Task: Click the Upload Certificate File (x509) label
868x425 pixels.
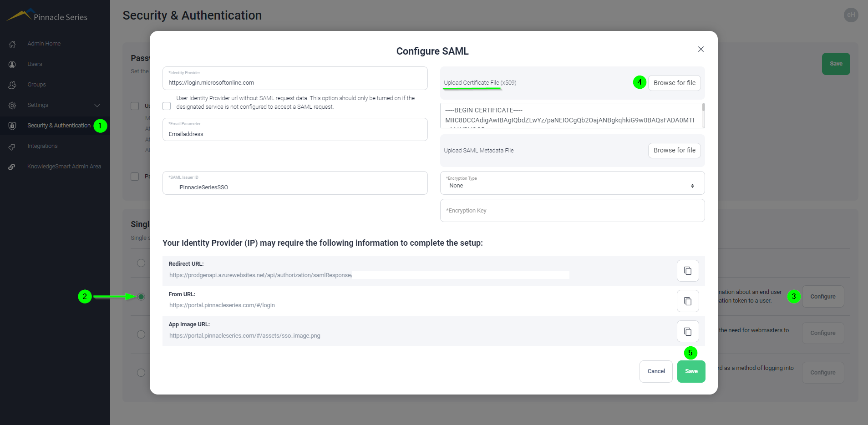Action: click(480, 83)
